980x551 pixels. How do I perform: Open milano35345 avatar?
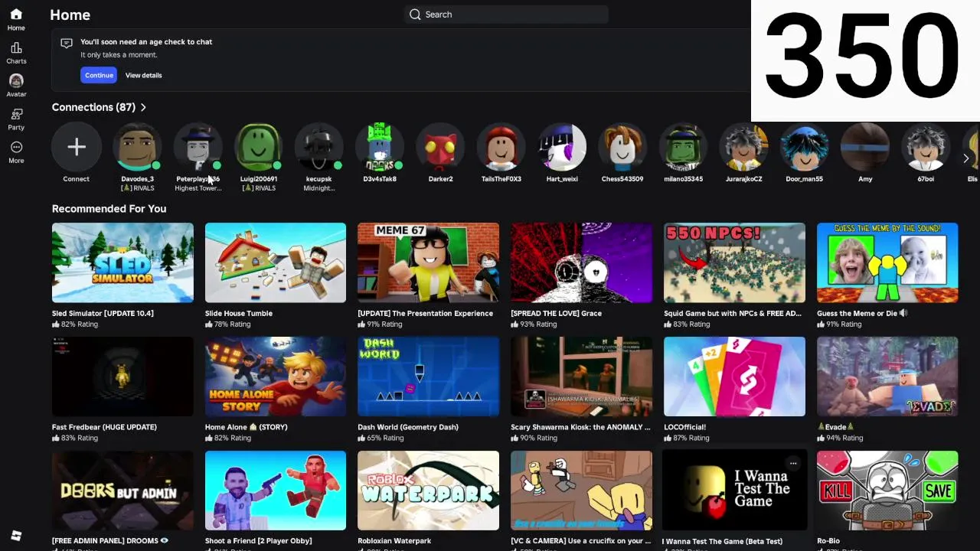tap(683, 147)
